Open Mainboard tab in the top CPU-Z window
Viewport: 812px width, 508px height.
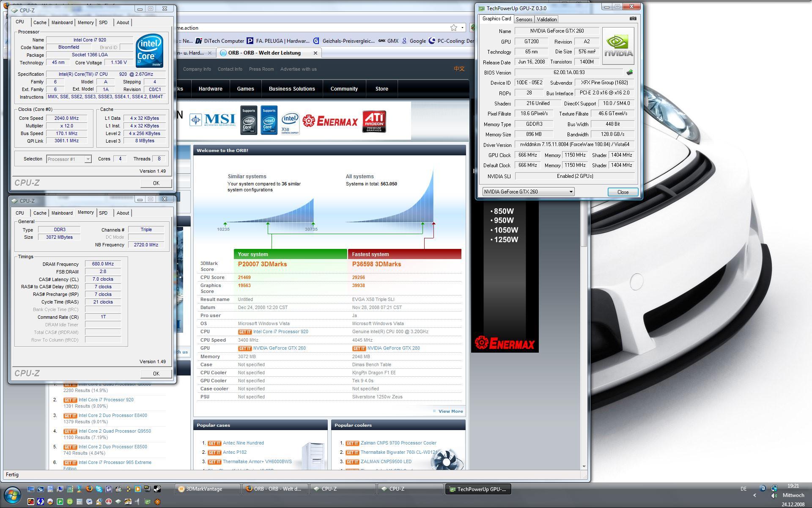coord(62,22)
